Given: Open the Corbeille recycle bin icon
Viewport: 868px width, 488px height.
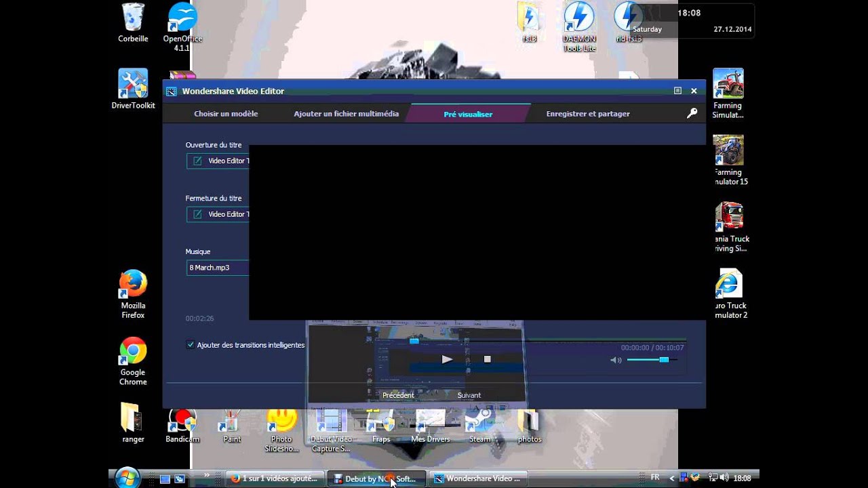Looking at the screenshot, I should point(133,23).
